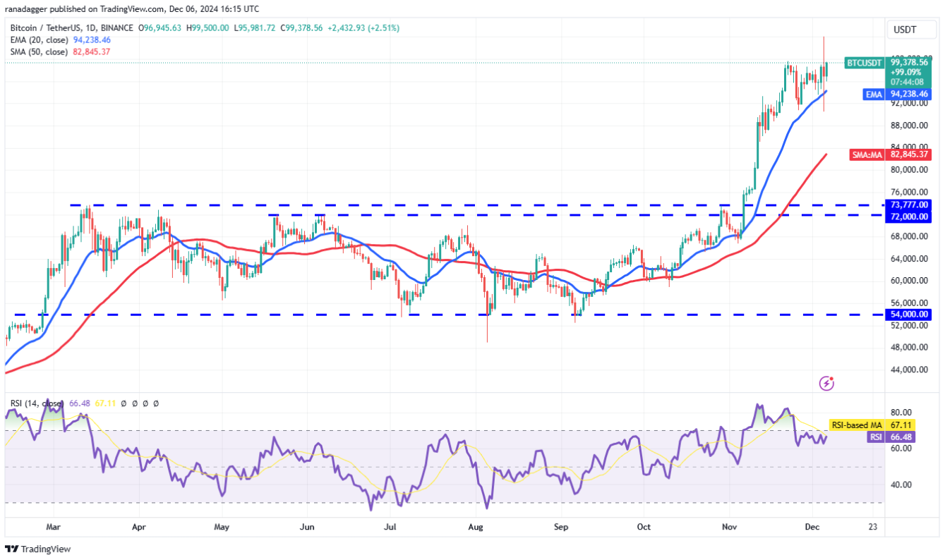Click the 72,000.00 horizontal line price label

pos(908,216)
